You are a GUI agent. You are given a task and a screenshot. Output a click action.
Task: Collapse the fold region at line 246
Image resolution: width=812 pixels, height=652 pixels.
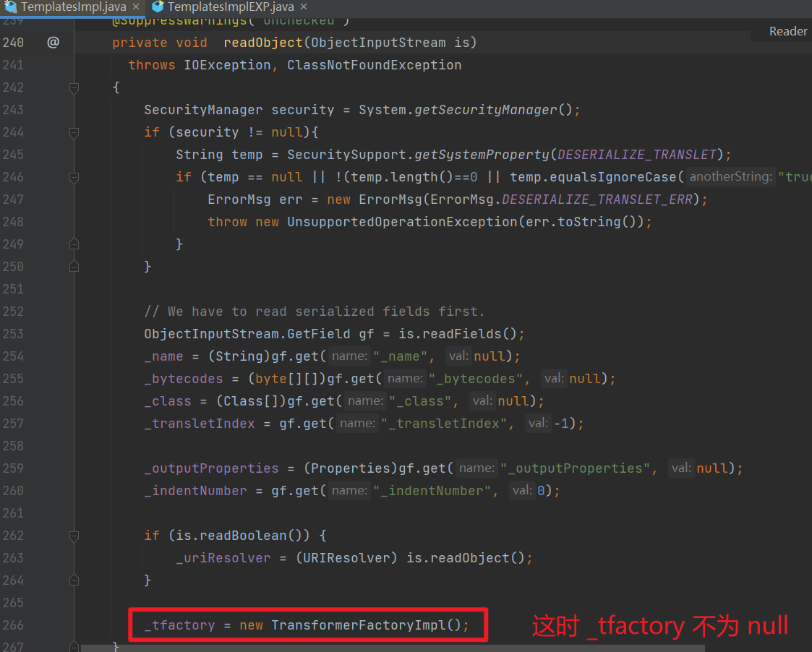pyautogui.click(x=73, y=176)
